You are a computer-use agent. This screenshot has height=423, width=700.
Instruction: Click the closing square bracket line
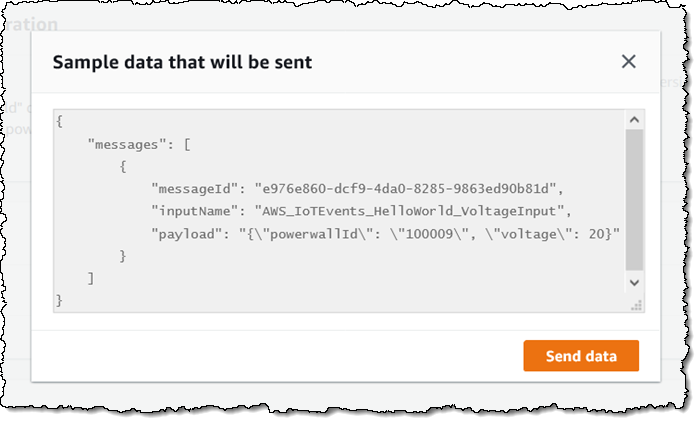point(92,278)
